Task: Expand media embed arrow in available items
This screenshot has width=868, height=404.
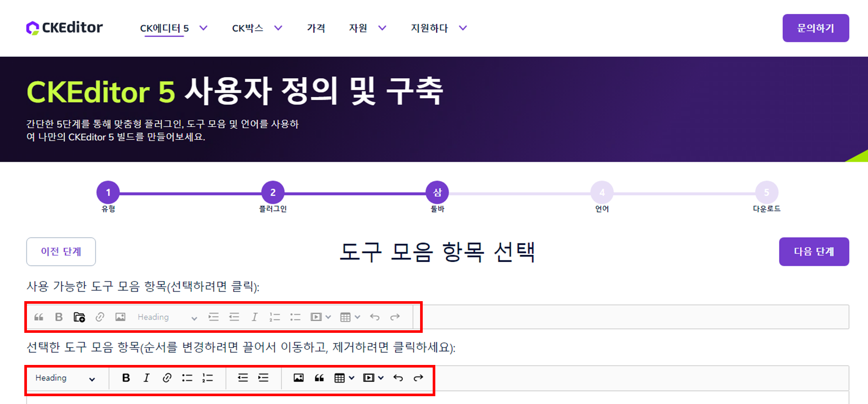Action: 329,317
